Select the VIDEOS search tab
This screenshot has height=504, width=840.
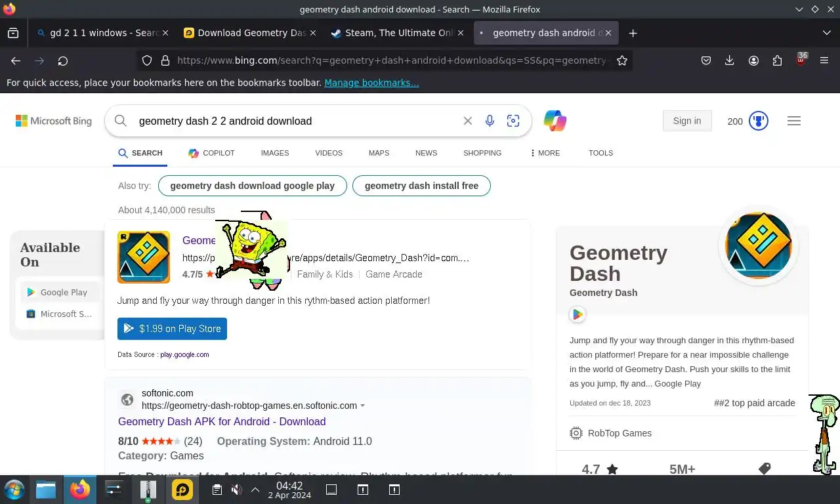pyautogui.click(x=329, y=153)
